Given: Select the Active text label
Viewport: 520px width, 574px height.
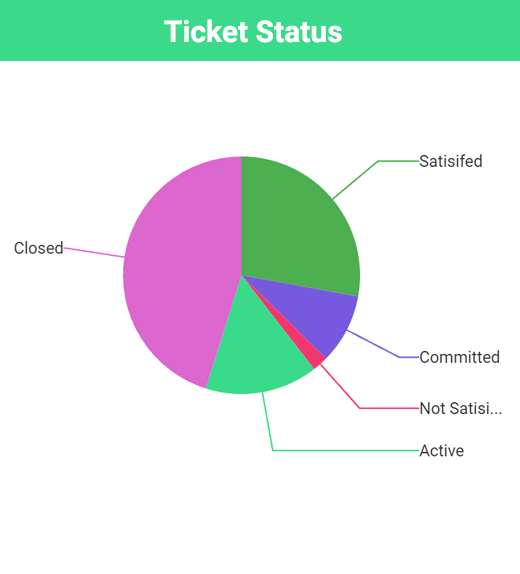Looking at the screenshot, I should click(x=442, y=451).
